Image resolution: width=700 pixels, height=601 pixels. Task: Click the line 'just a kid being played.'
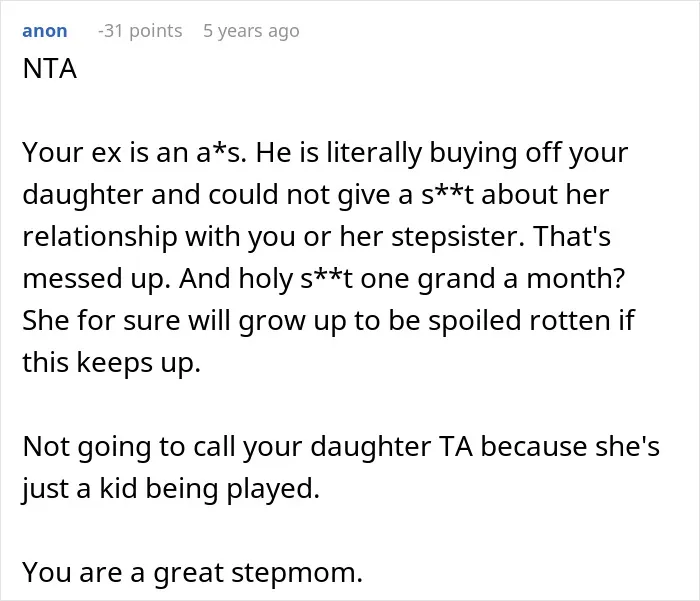point(171,488)
